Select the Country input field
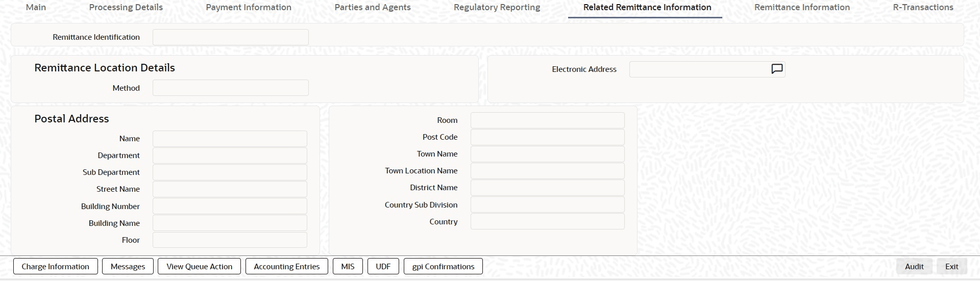 (547, 222)
